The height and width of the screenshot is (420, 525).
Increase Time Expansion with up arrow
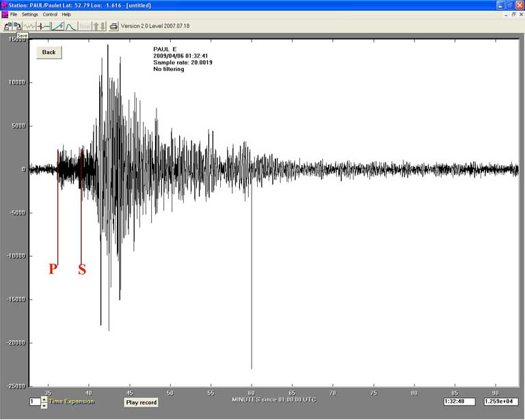44,399
